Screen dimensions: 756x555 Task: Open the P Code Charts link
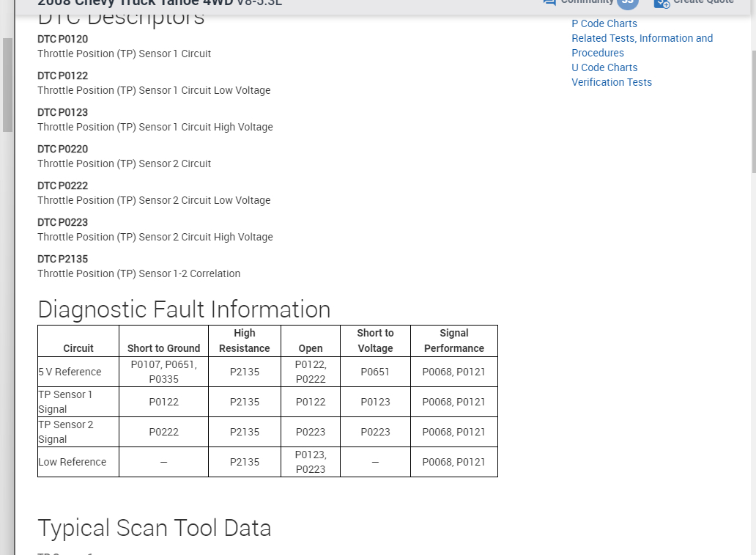(x=604, y=23)
